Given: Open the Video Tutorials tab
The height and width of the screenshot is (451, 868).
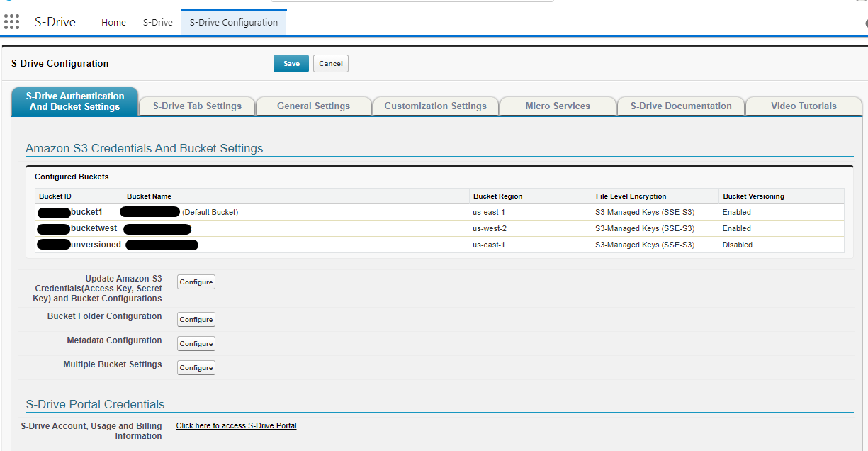Looking at the screenshot, I should pos(804,106).
